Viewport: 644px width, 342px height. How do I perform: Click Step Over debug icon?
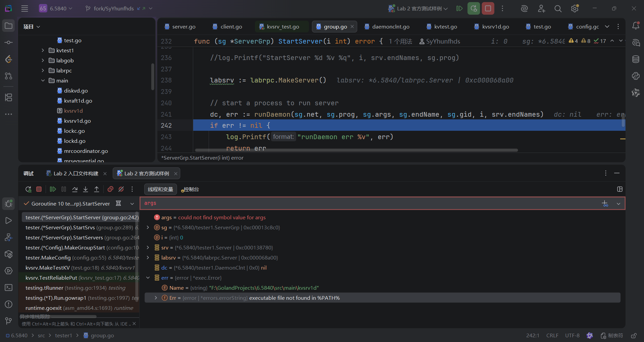[75, 189]
